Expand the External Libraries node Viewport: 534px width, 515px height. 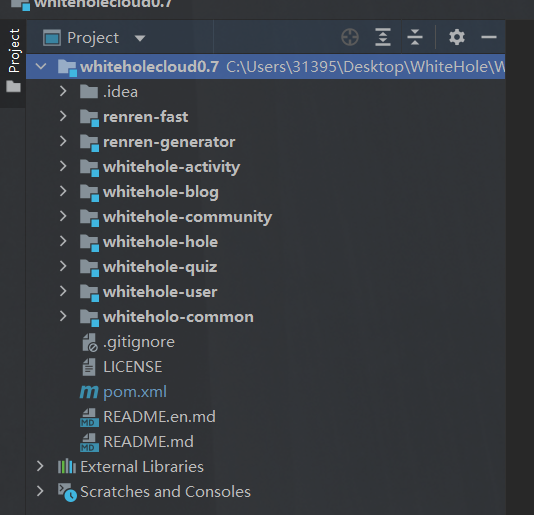[x=40, y=466]
